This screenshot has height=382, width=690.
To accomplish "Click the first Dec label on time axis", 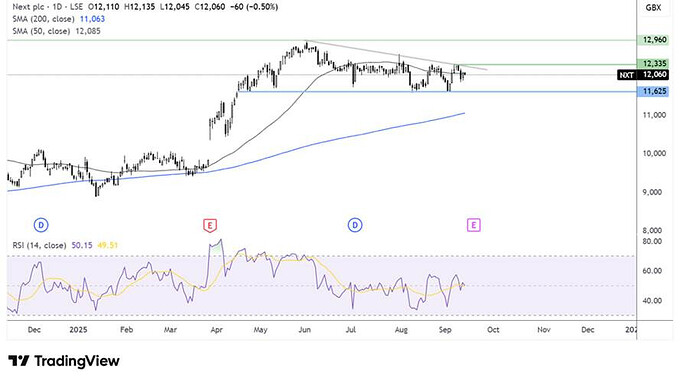I will coord(34,330).
